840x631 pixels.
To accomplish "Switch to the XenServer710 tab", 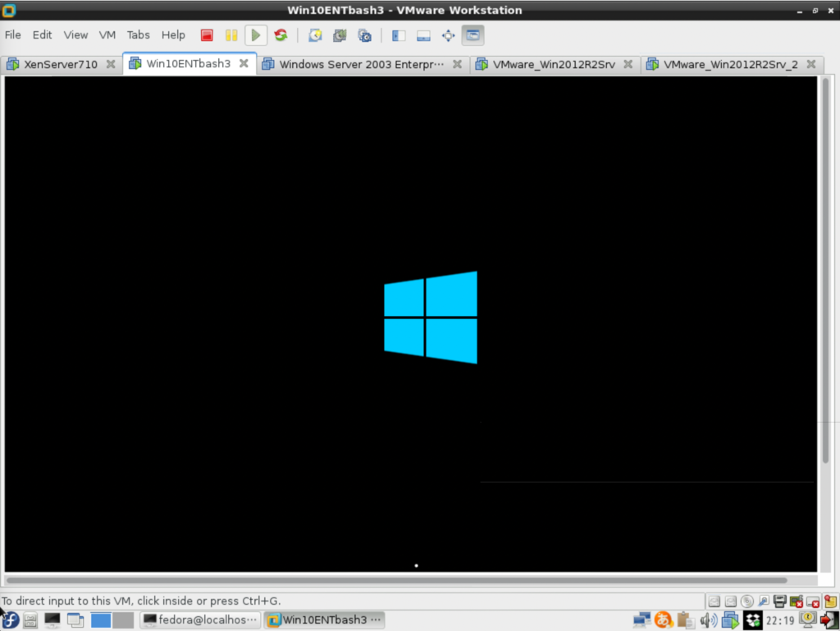I will (x=61, y=64).
